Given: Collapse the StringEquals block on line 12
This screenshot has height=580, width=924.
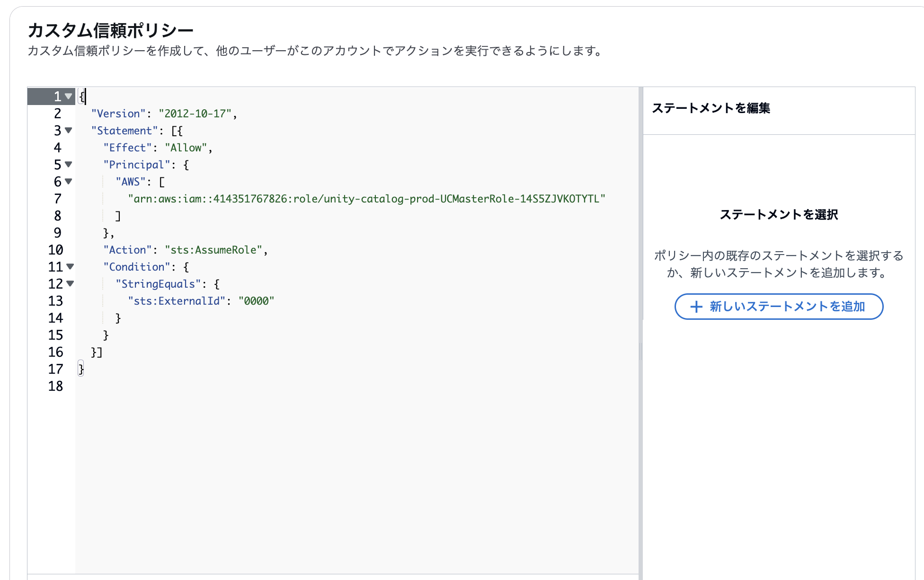Looking at the screenshot, I should pos(70,284).
